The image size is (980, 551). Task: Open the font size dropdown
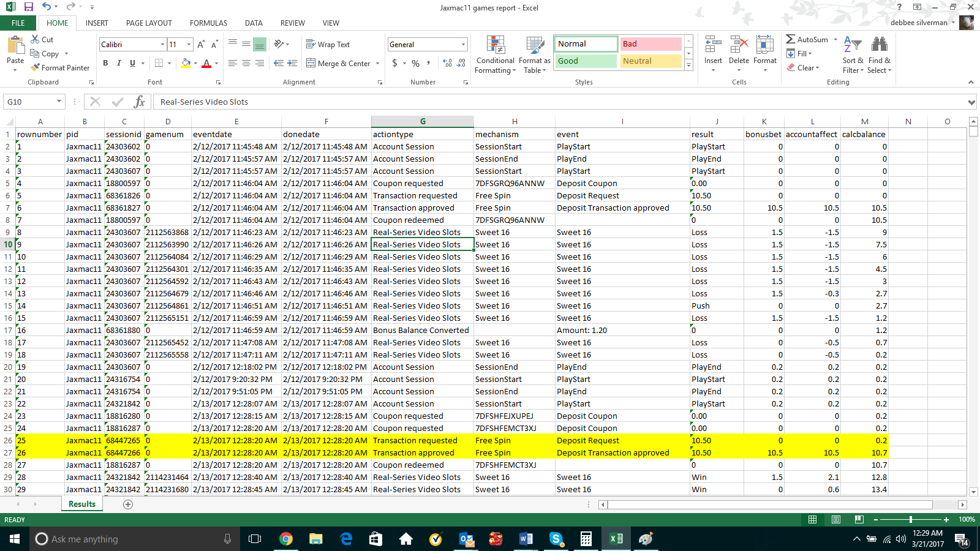click(x=189, y=45)
